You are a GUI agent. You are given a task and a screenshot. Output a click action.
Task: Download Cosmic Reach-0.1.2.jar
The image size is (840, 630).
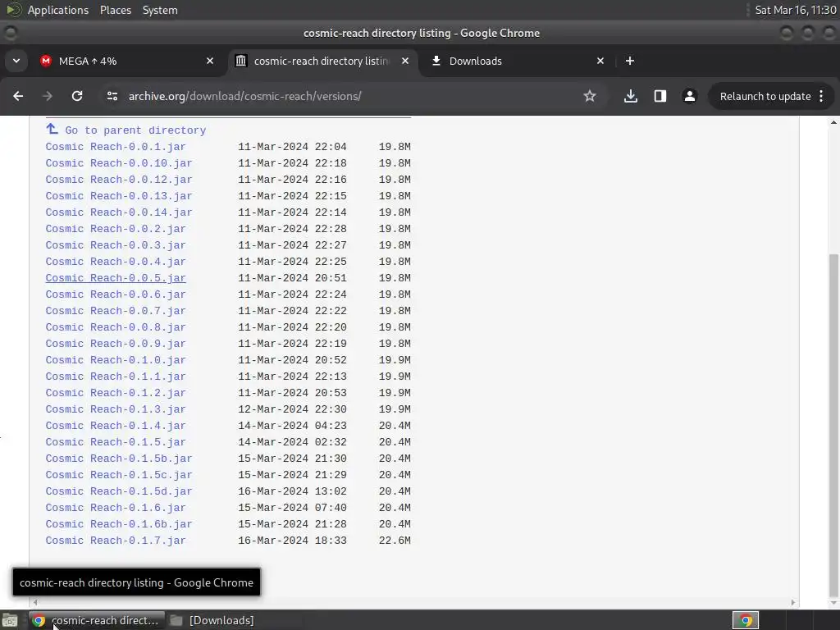(115, 393)
